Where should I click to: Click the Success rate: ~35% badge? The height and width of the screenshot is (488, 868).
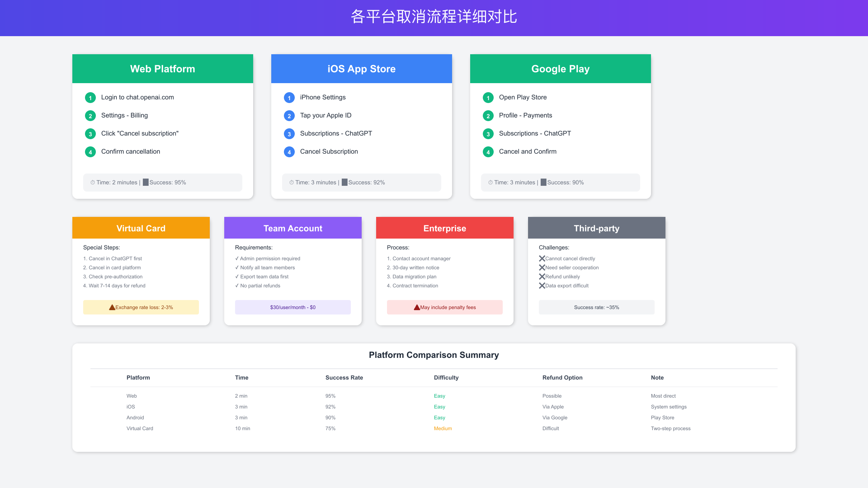[597, 307]
